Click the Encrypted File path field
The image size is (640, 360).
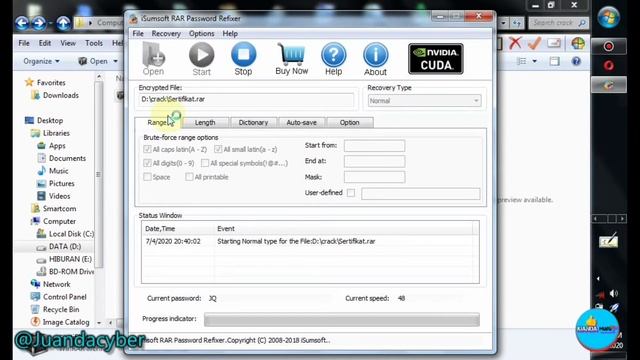pyautogui.click(x=246, y=100)
